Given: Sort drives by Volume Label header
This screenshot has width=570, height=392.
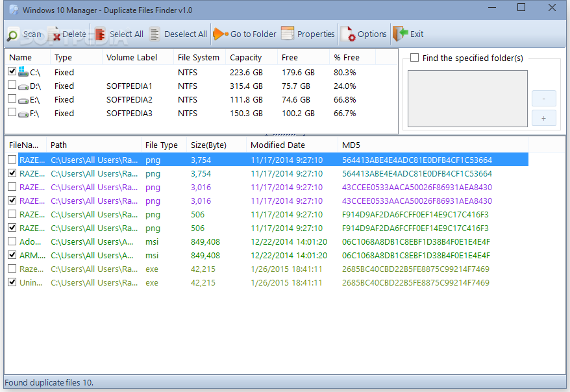Looking at the screenshot, I should pyautogui.click(x=138, y=57).
